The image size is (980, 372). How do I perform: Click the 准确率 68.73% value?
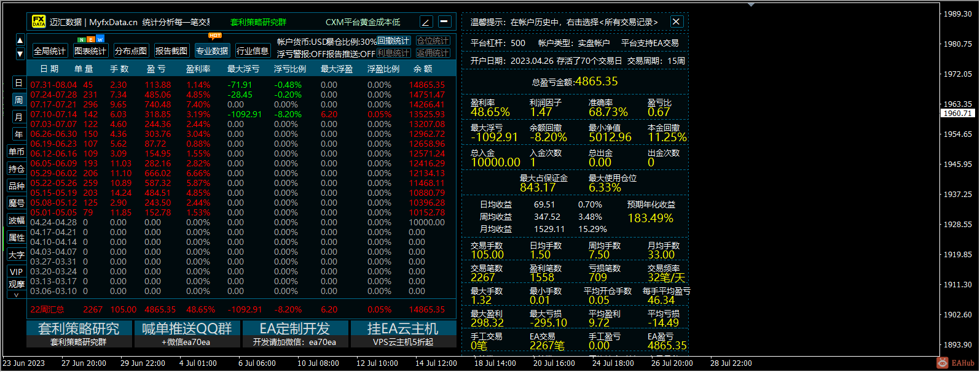point(608,112)
